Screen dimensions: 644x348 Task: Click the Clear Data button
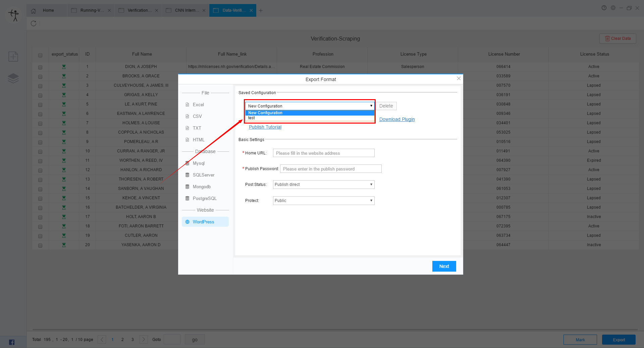pyautogui.click(x=618, y=39)
